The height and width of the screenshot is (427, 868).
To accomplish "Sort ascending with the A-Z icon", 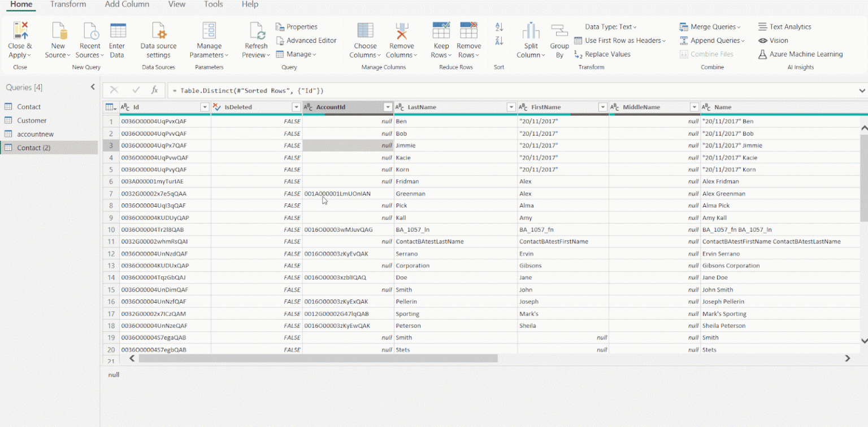I will coord(499,27).
